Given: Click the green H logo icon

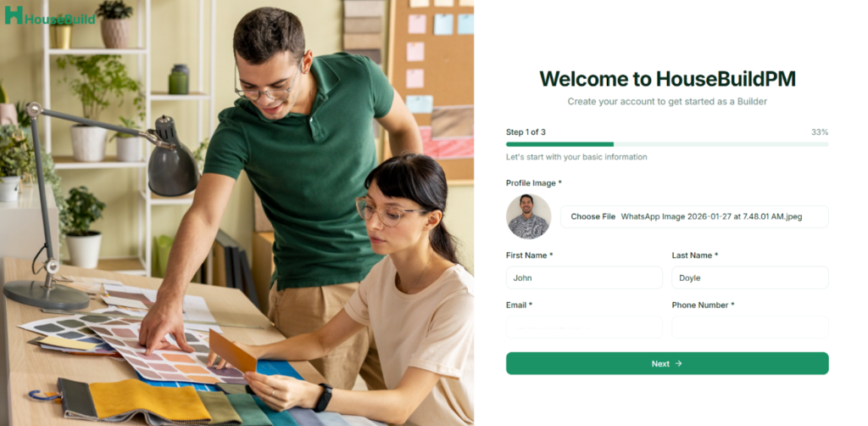Looking at the screenshot, I should click(x=14, y=15).
